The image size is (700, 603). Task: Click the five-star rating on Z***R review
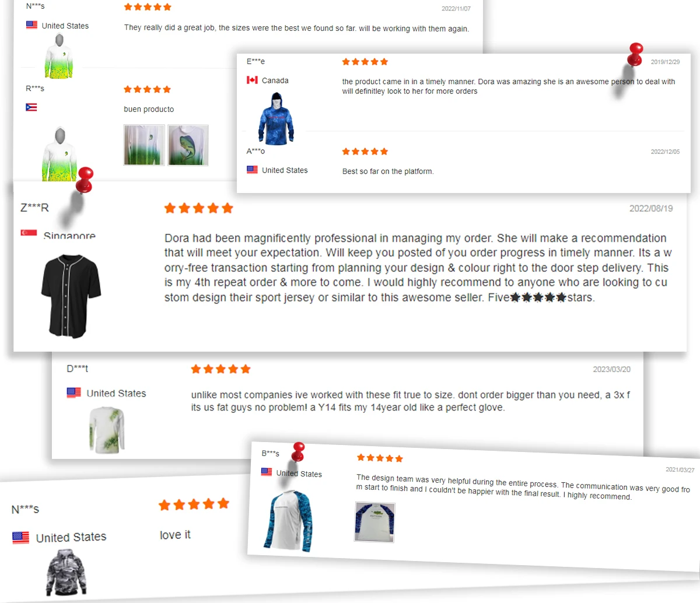(198, 208)
